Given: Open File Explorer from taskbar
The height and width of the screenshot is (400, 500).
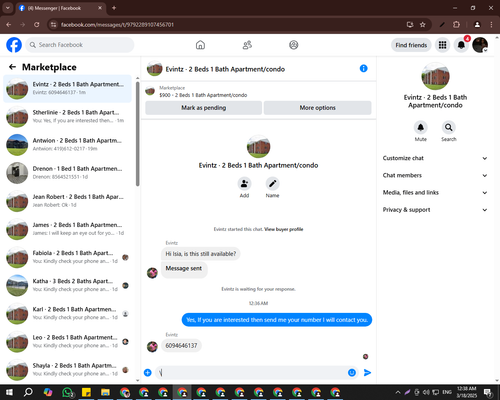Looking at the screenshot, I should tap(106, 392).
